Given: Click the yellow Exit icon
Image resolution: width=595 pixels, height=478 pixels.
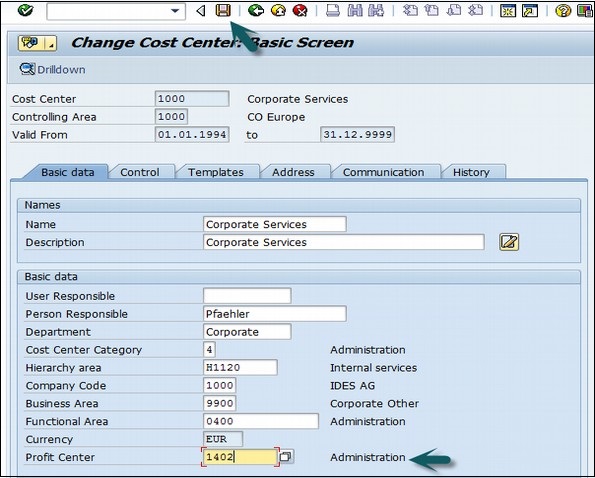Looking at the screenshot, I should [278, 11].
